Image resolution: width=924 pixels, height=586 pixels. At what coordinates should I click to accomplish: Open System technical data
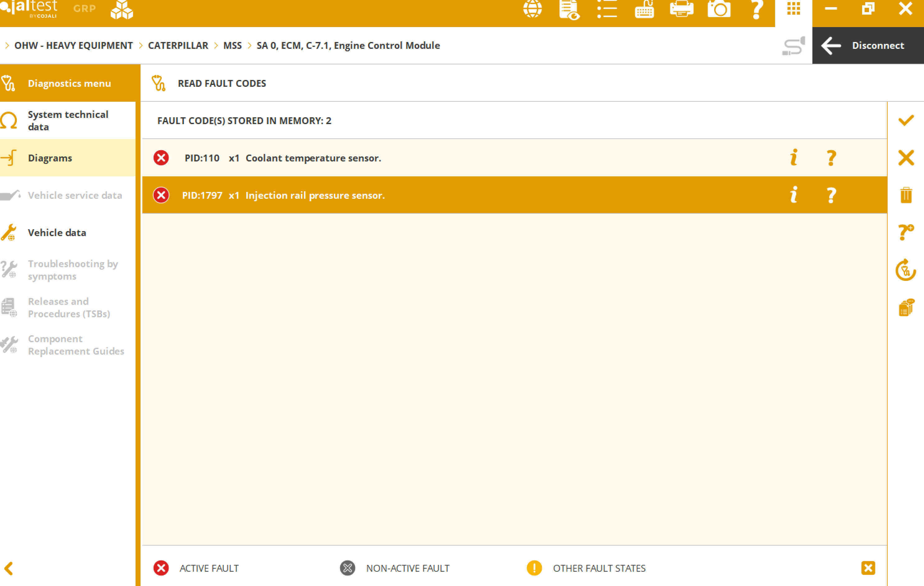point(68,121)
